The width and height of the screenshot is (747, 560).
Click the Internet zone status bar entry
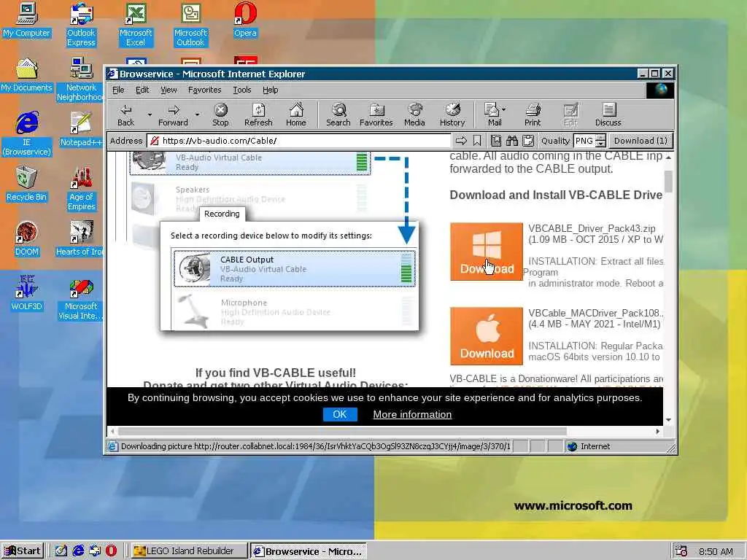(589, 446)
